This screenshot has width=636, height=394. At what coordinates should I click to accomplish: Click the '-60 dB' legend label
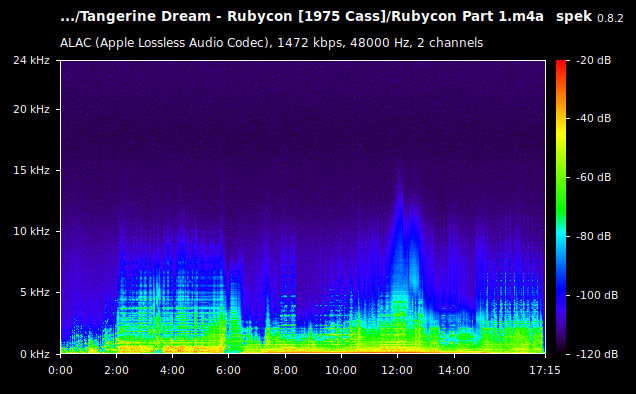tap(593, 177)
